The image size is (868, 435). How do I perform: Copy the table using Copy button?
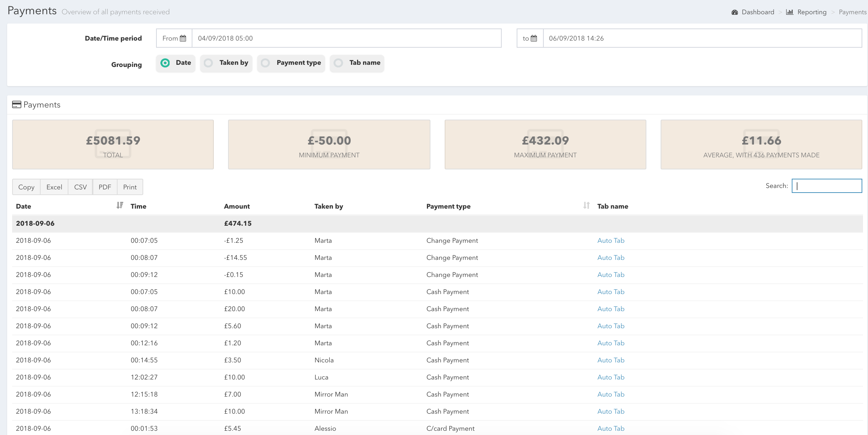(x=26, y=187)
